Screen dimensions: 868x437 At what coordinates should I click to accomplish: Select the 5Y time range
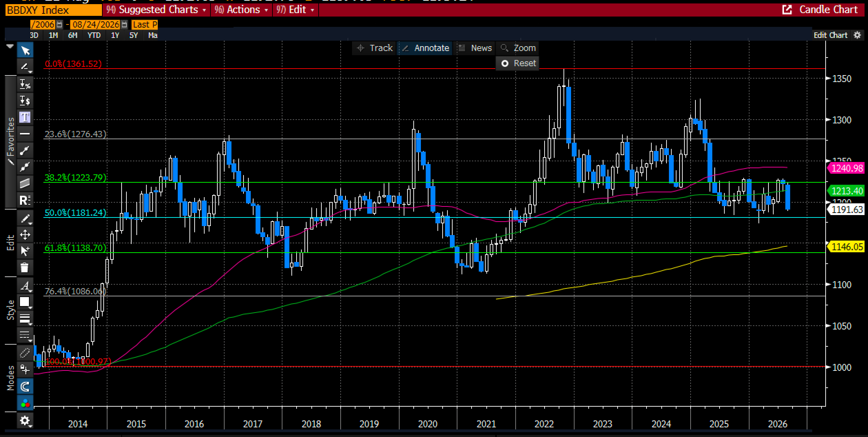tap(134, 35)
